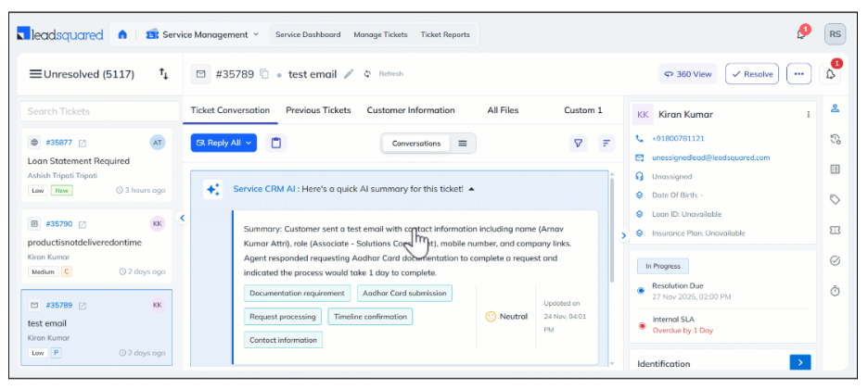Viewport: 868px width, 390px height.
Task: Click the home icon in top navigation
Action: tap(122, 35)
